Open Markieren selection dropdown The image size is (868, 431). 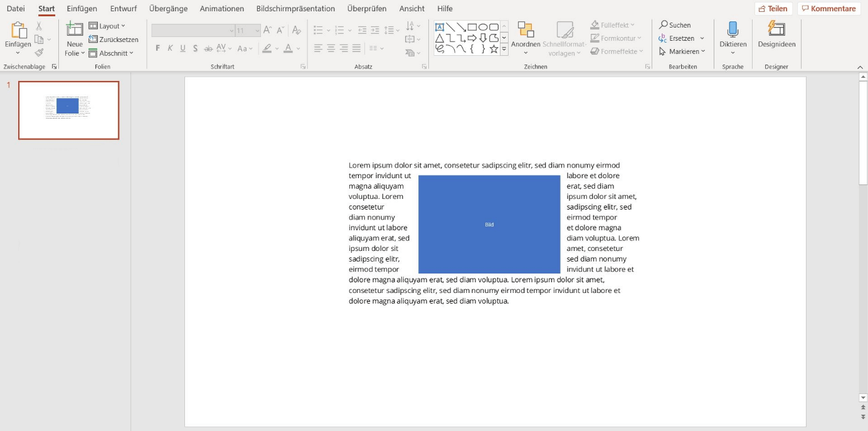[682, 51]
